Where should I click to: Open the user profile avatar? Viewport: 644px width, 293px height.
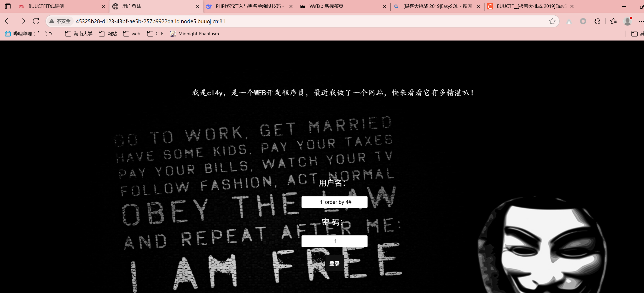[628, 21]
